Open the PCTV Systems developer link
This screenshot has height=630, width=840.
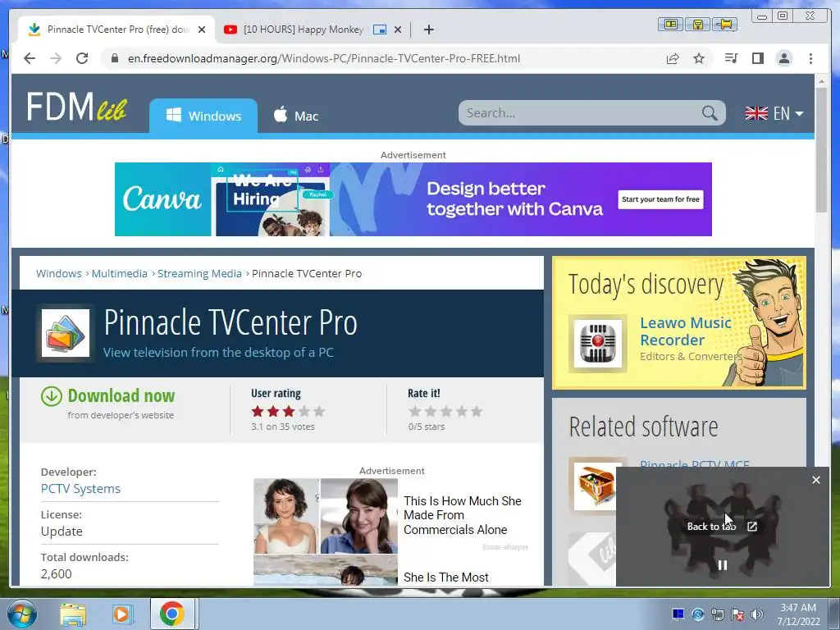[x=80, y=489]
